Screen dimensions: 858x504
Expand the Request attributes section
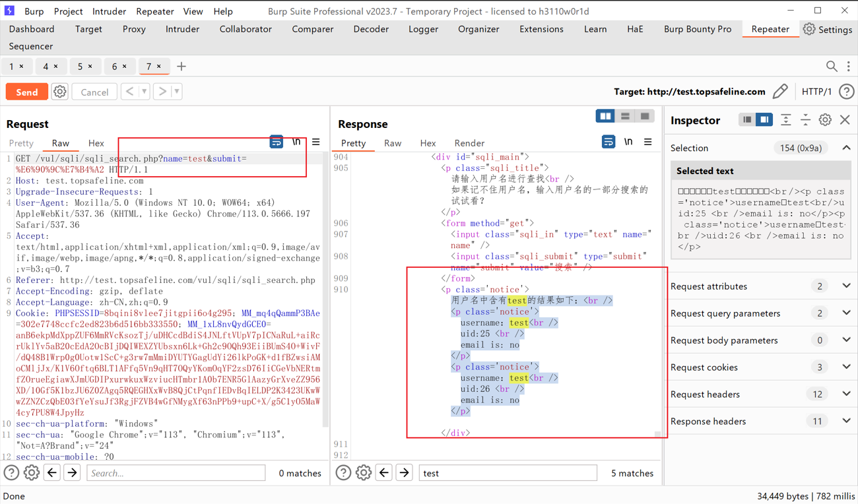(846, 286)
